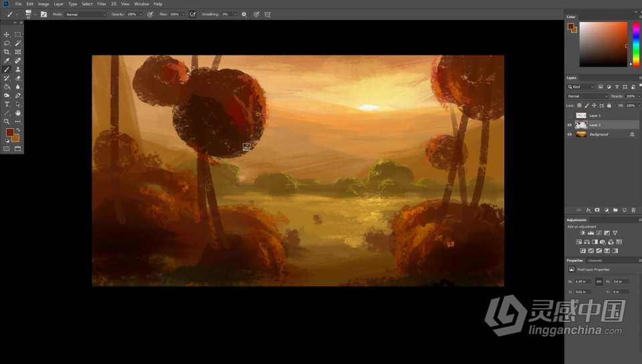The height and width of the screenshot is (364, 642).
Task: Select the Rectangular Marquee tool
Action: [x=17, y=35]
